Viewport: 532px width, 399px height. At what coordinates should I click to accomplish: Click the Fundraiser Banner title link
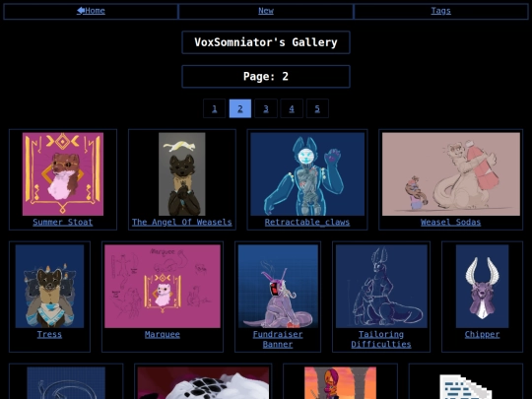click(278, 339)
